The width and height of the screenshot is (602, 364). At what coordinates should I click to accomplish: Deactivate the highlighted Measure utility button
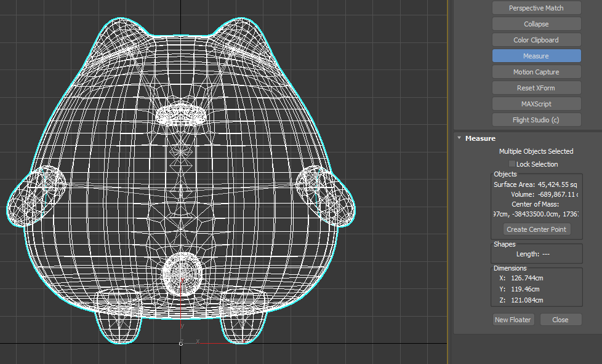click(536, 56)
